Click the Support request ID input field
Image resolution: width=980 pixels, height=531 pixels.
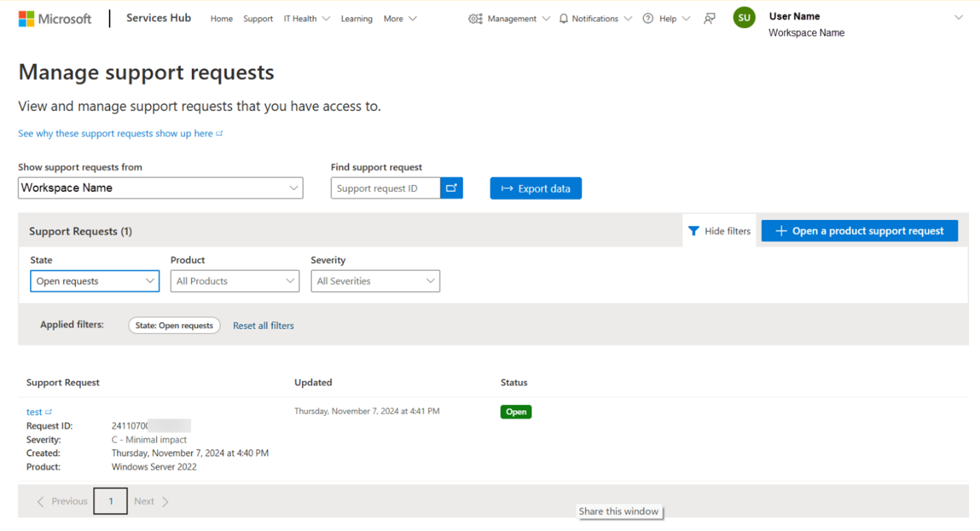(x=386, y=188)
